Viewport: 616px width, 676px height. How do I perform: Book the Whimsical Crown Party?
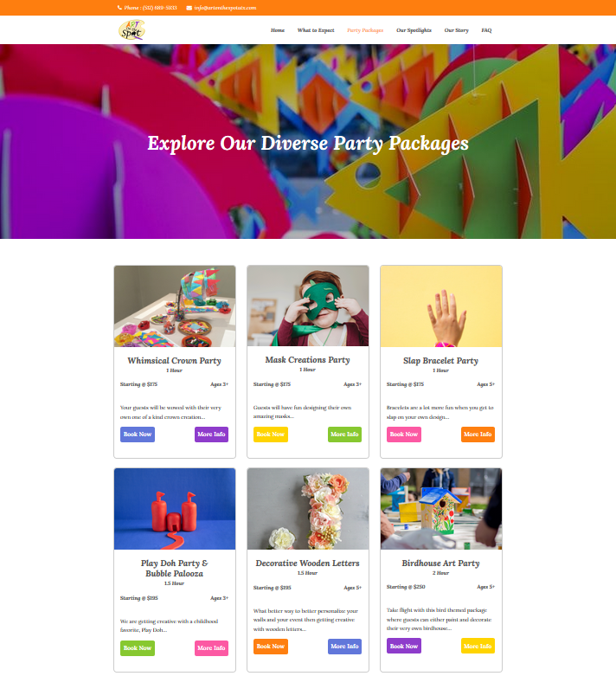[x=138, y=435]
